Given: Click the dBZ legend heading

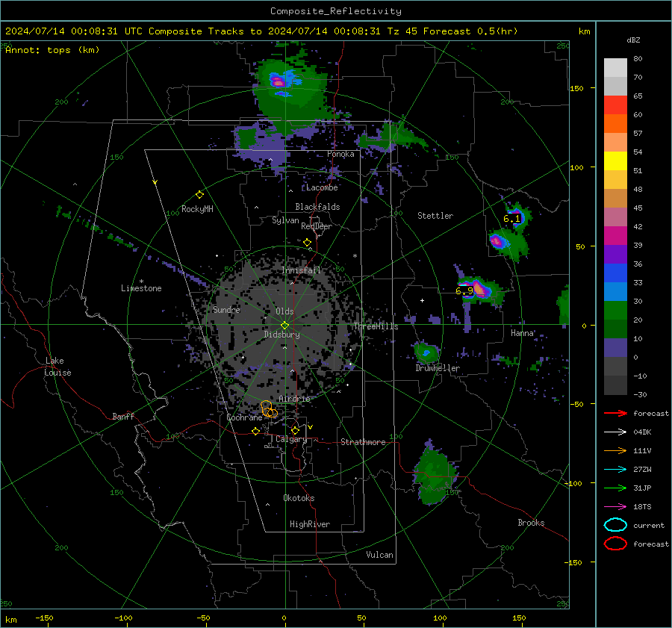Looking at the screenshot, I should click(x=633, y=40).
